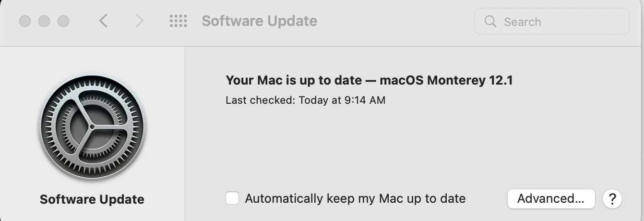Click the Software Update label under gear
Image resolution: width=644 pixels, height=221 pixels.
(x=92, y=199)
